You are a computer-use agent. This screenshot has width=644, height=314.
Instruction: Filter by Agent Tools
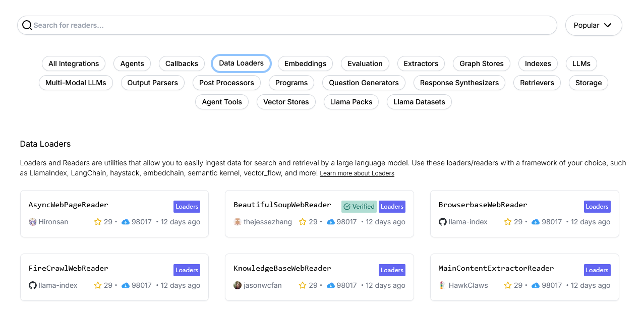(222, 102)
